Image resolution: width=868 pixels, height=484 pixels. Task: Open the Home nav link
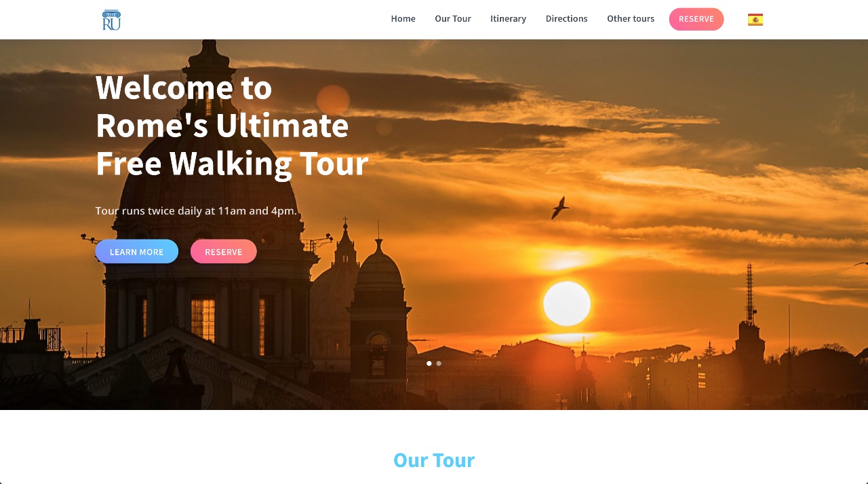(403, 19)
